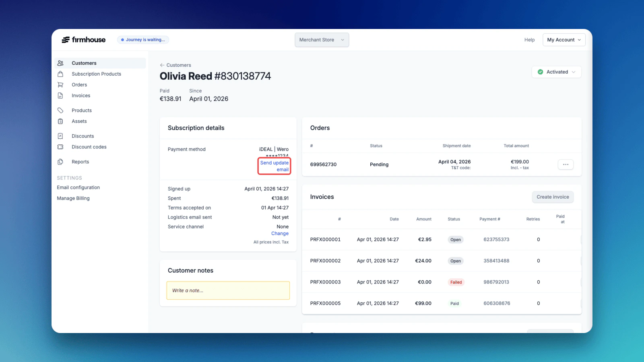Screen dimensions: 644x362
Task: Click the Reports icon in the sidebar
Action: pyautogui.click(x=60, y=162)
